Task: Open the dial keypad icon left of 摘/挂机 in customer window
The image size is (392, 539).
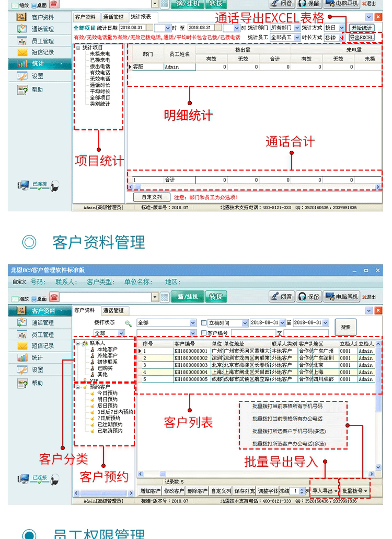Action: pos(164,297)
